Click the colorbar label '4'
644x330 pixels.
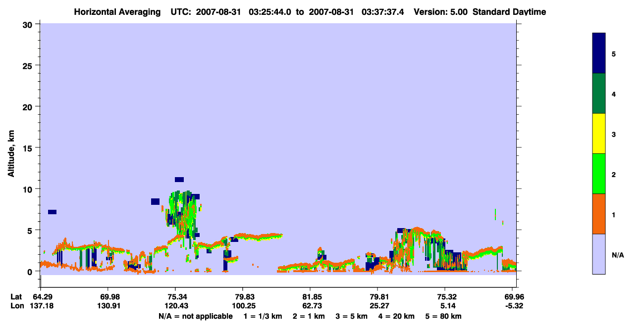(x=614, y=94)
